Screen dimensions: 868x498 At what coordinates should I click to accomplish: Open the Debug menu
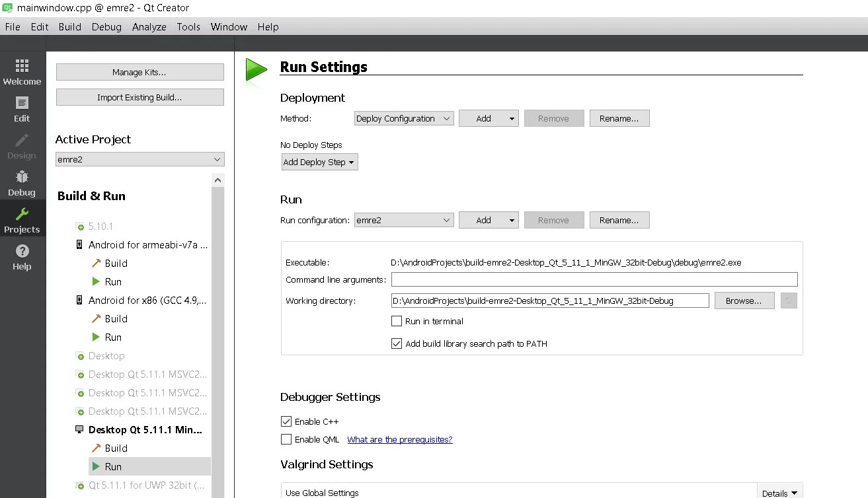(106, 27)
